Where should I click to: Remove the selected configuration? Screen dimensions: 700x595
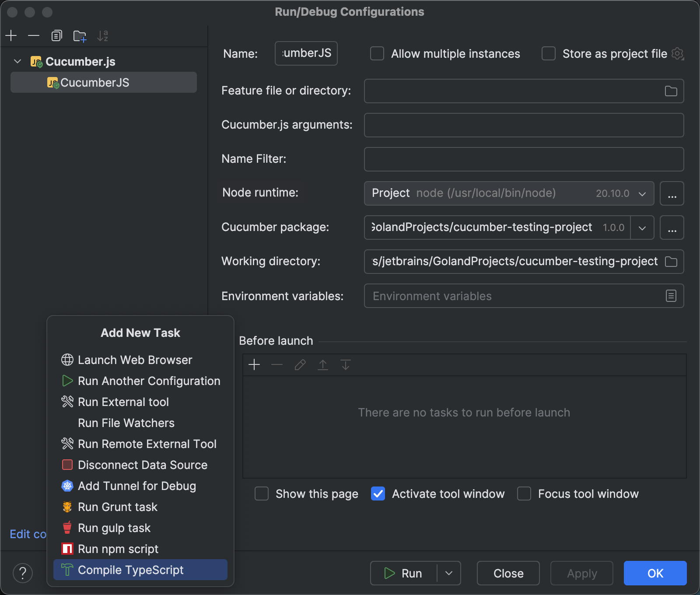pyautogui.click(x=34, y=36)
